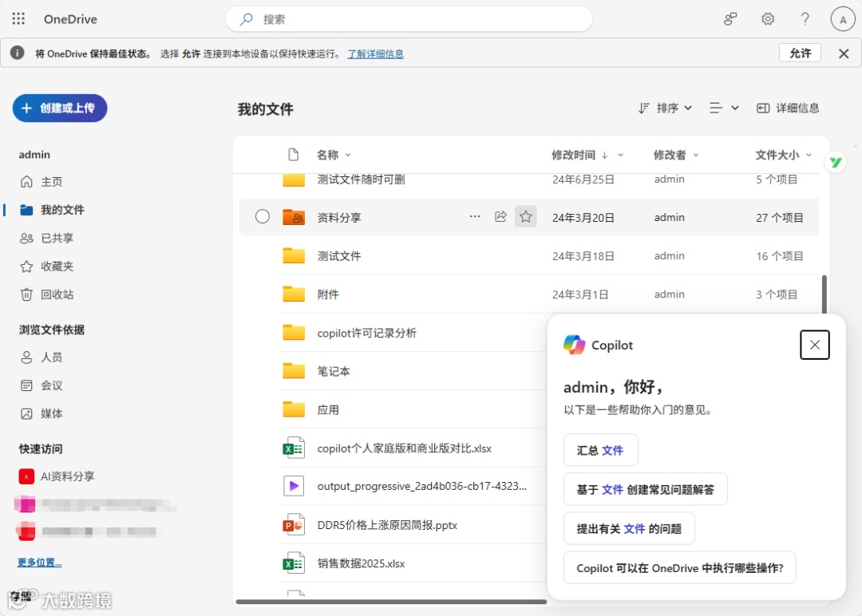Screen dimensions: 862x616
Task: Browse files by 媒体
Action: tap(42, 413)
